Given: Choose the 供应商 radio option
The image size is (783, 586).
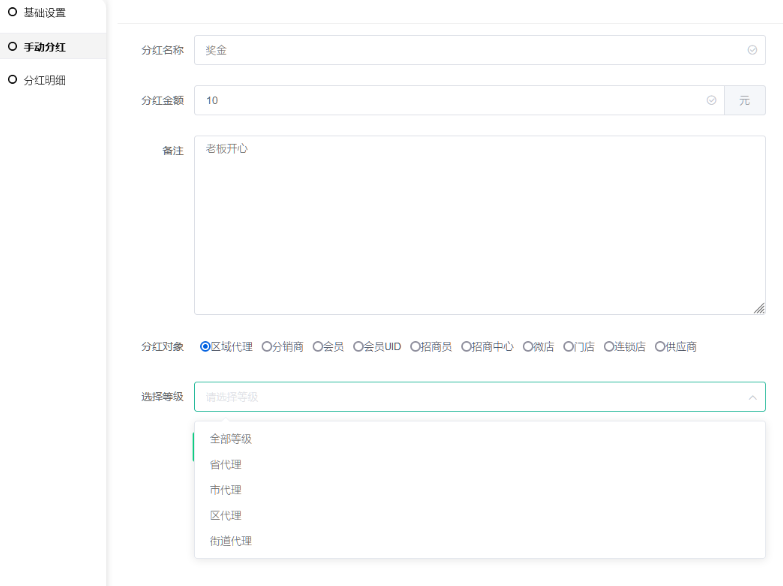Looking at the screenshot, I should [x=660, y=347].
